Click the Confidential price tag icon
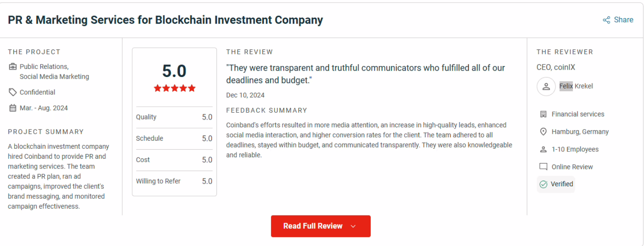Image resolution: width=644 pixels, height=246 pixels. click(12, 92)
